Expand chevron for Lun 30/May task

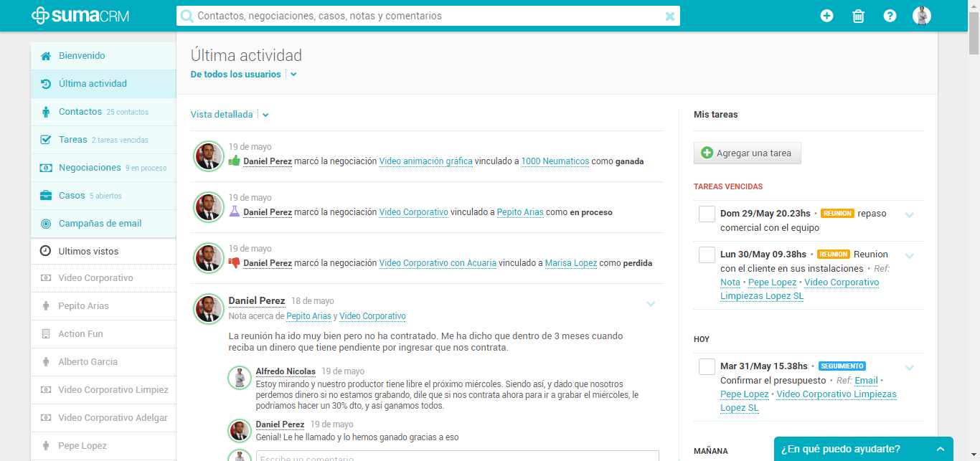pyautogui.click(x=910, y=256)
